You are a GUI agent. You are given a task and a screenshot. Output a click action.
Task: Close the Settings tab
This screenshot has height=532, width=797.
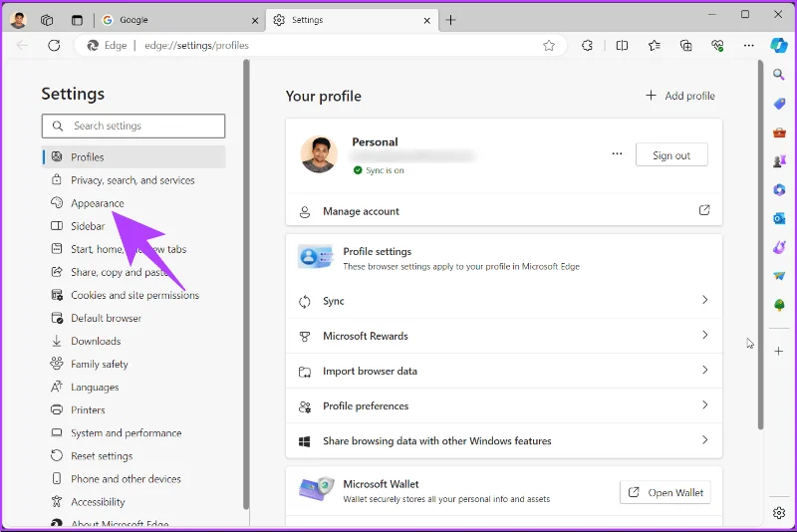427,21
